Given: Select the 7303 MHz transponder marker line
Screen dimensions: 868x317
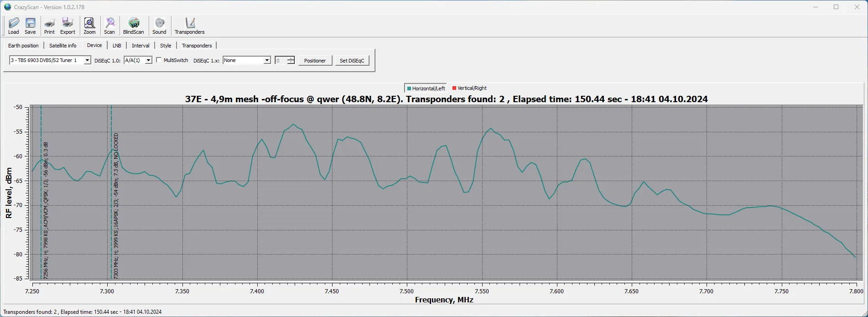Looking at the screenshot, I should coord(111,205).
